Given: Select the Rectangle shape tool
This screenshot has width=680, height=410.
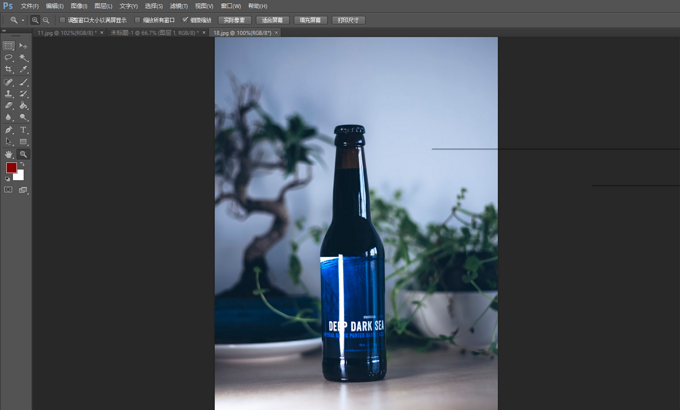Looking at the screenshot, I should pyautogui.click(x=23, y=141).
